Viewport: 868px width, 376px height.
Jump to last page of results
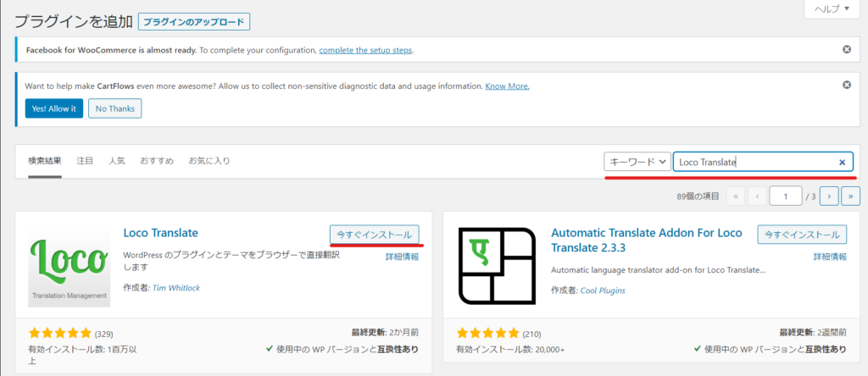pos(850,196)
